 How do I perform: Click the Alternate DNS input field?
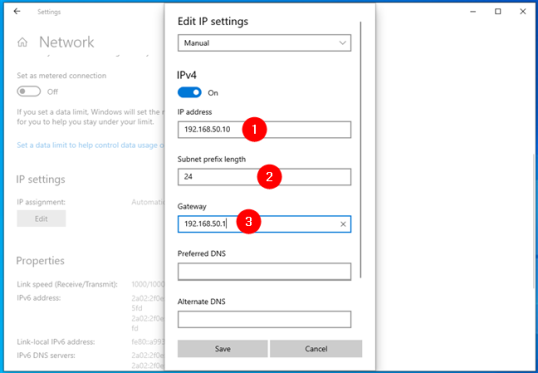(x=264, y=319)
